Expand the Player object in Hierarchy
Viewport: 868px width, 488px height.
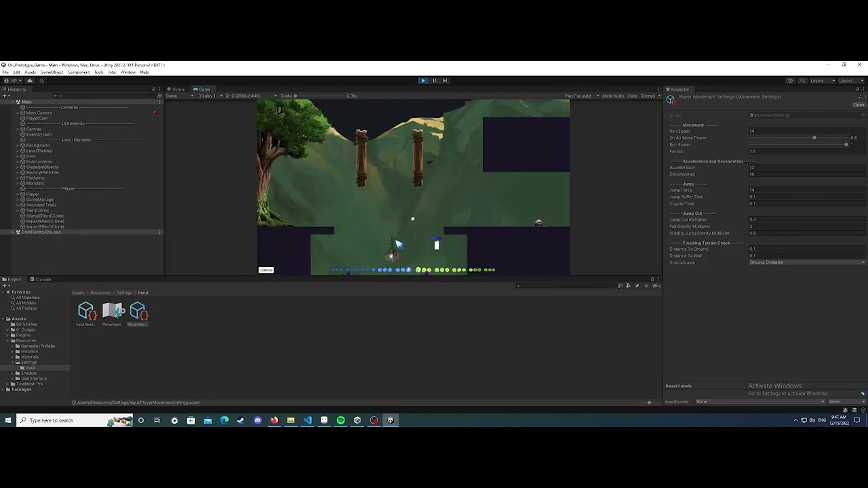pyautogui.click(x=18, y=195)
